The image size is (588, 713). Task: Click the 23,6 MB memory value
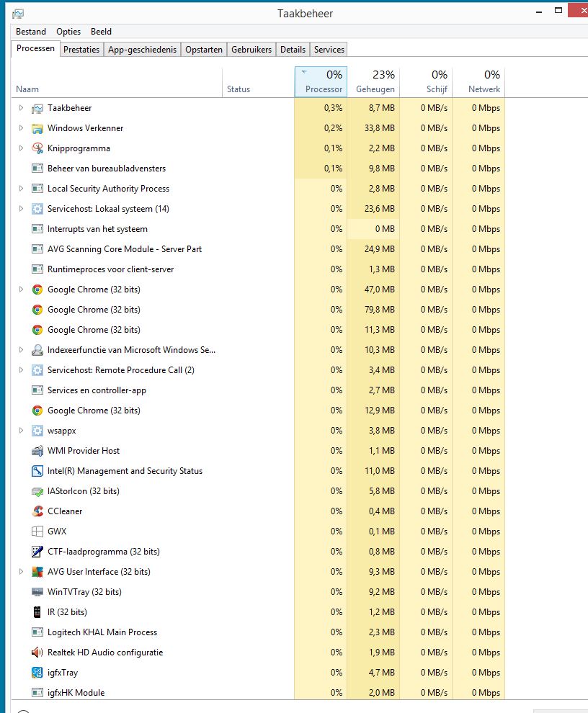[379, 209]
